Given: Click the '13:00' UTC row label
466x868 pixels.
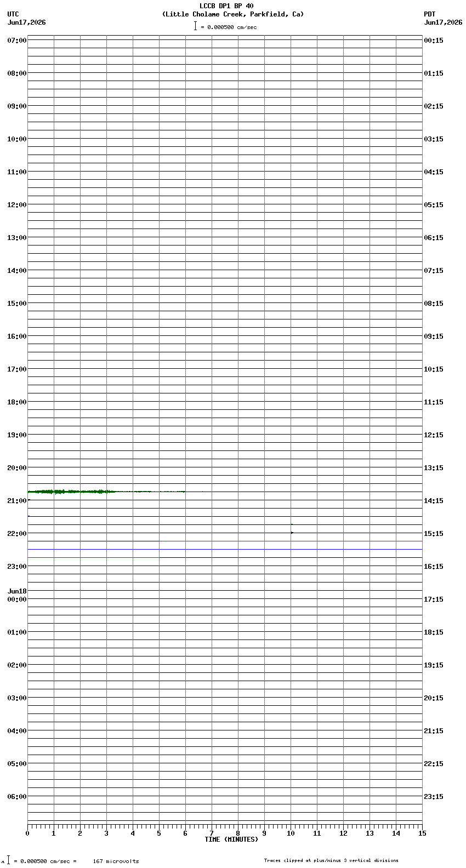Looking at the screenshot, I should 17,238.
